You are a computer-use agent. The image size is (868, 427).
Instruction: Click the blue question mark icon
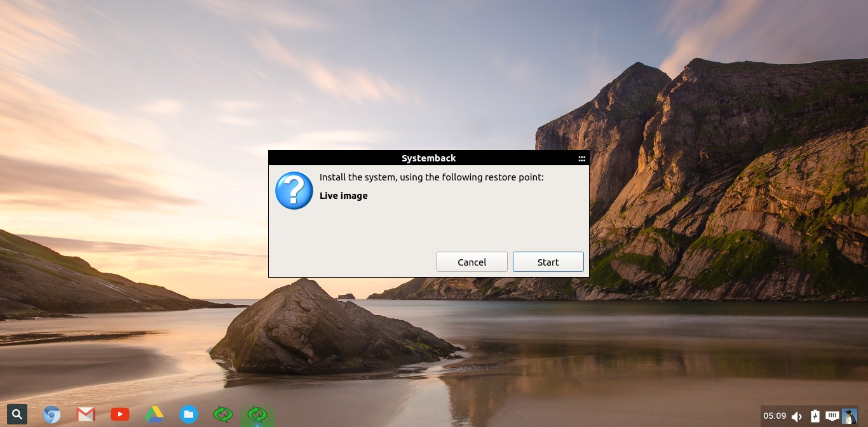pos(294,190)
